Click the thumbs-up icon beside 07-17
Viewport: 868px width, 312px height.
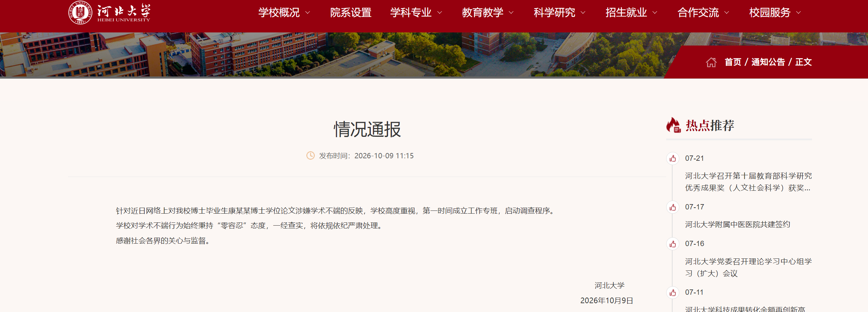[673, 207]
